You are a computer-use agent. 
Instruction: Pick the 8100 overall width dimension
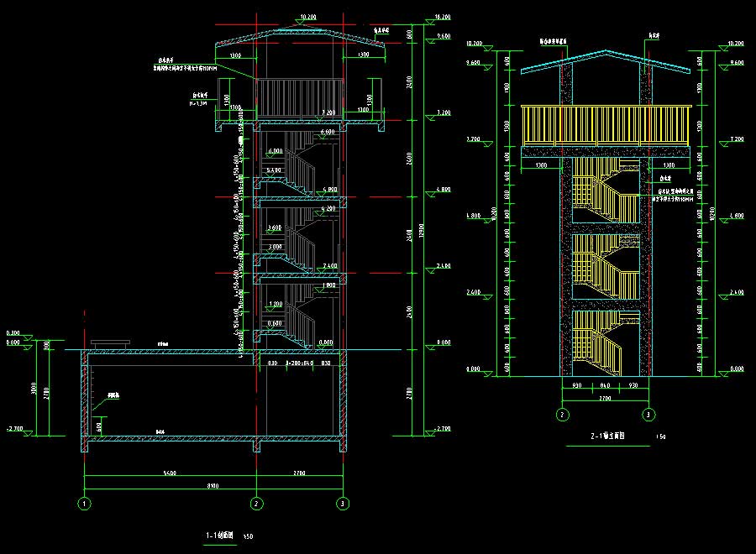(x=213, y=486)
